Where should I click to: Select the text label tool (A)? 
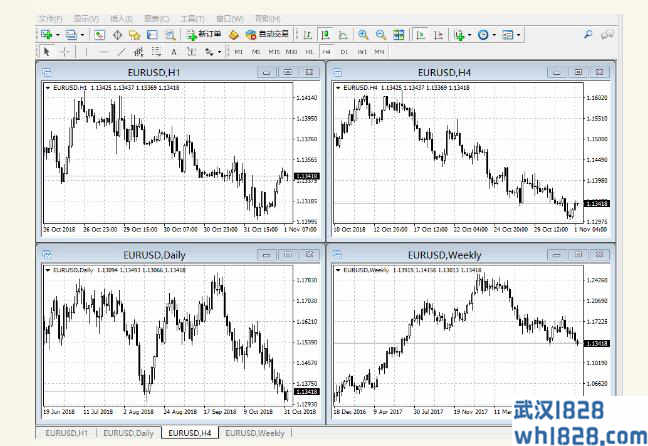coord(173,51)
